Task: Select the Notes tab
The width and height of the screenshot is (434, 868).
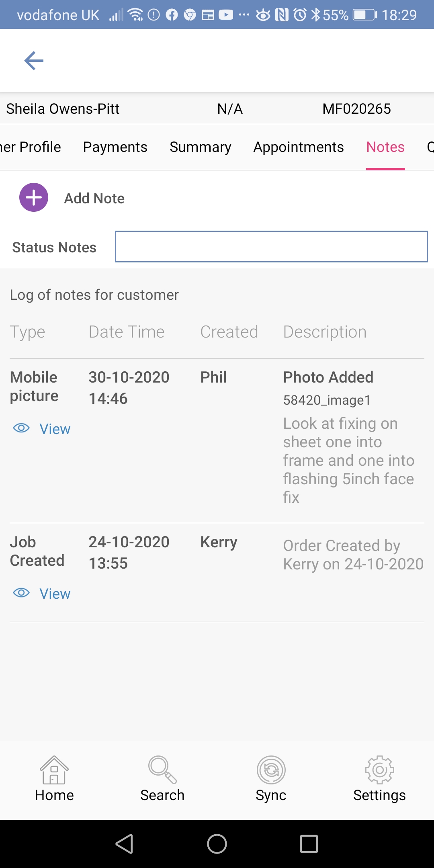Action: click(x=385, y=147)
